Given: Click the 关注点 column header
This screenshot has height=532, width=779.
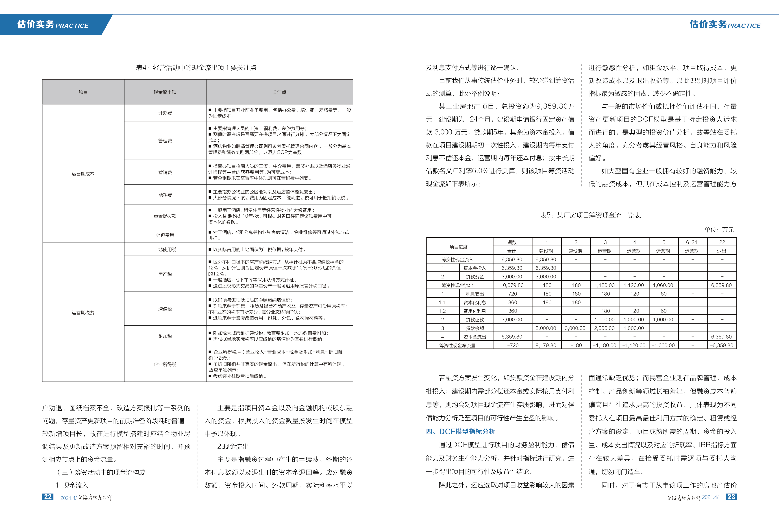Looking at the screenshot, I should (279, 92).
